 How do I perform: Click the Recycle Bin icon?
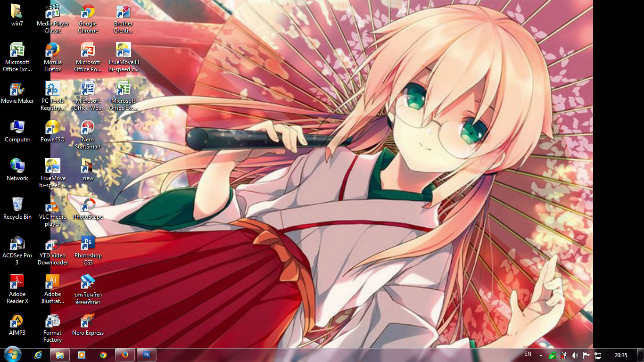17,209
